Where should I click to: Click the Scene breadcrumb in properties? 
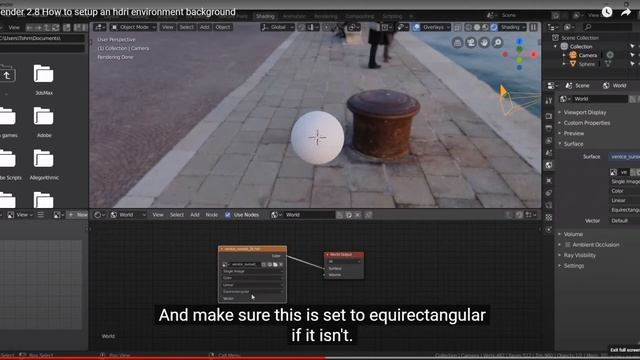click(x=578, y=85)
